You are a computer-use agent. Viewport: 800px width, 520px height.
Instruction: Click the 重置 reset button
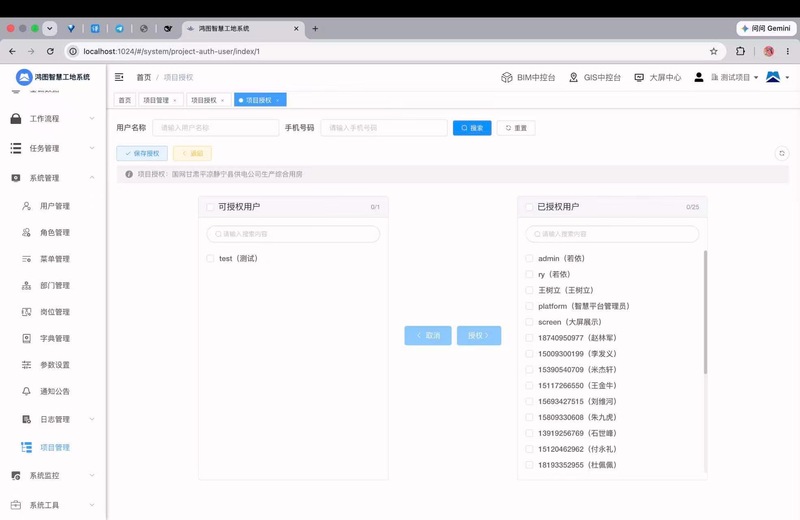tap(516, 128)
